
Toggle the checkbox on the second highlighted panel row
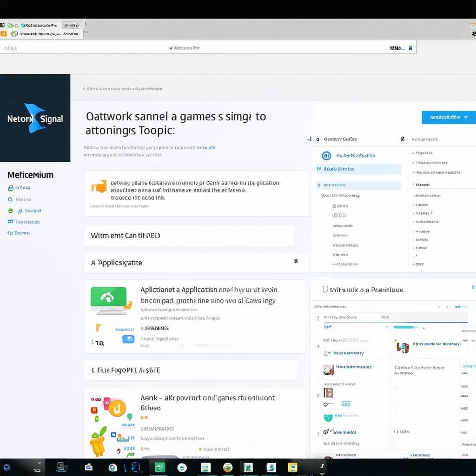coord(319,185)
